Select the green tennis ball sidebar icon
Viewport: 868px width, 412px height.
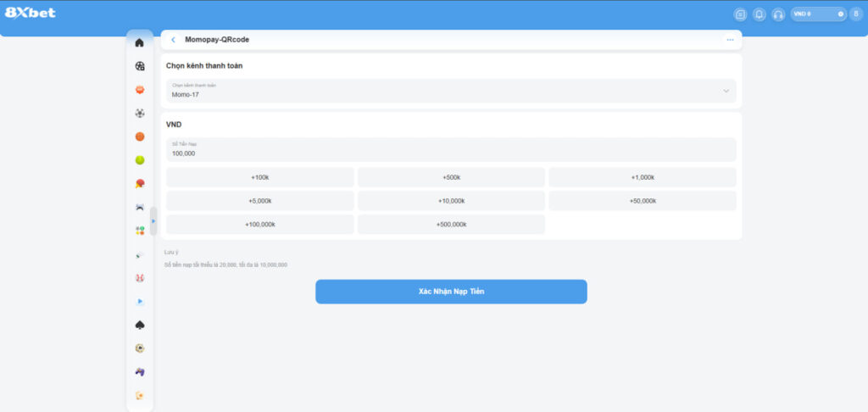(140, 160)
